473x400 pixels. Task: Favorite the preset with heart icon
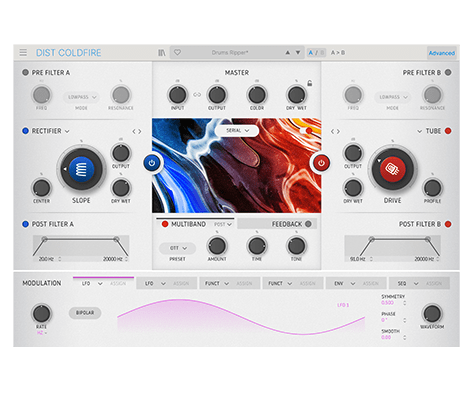click(177, 53)
